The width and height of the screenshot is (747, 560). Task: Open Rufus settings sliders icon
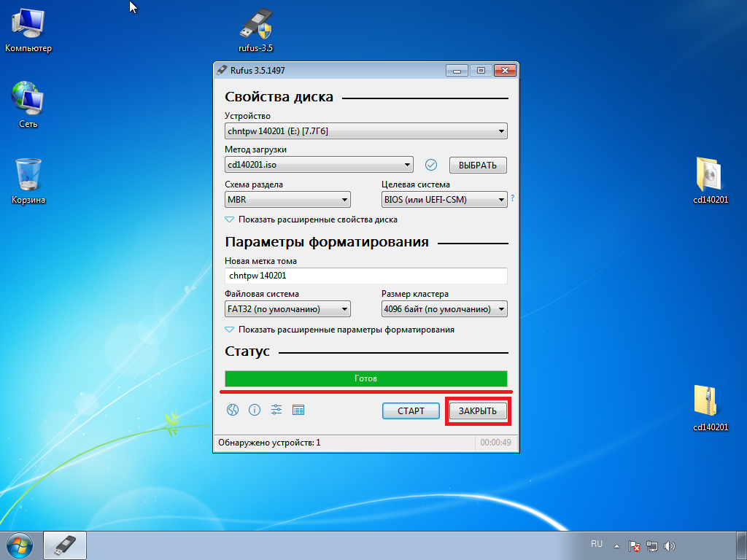276,410
